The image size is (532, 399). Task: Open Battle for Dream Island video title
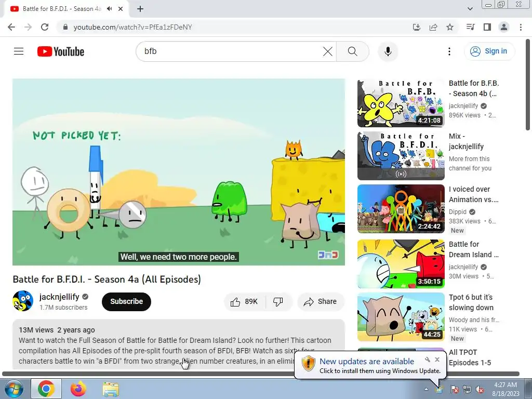point(474,249)
